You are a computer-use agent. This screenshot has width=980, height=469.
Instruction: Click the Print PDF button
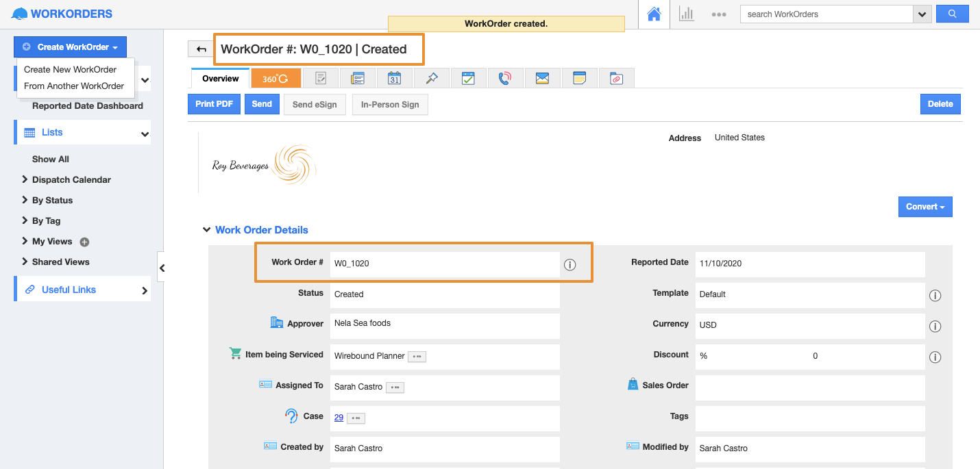[214, 104]
